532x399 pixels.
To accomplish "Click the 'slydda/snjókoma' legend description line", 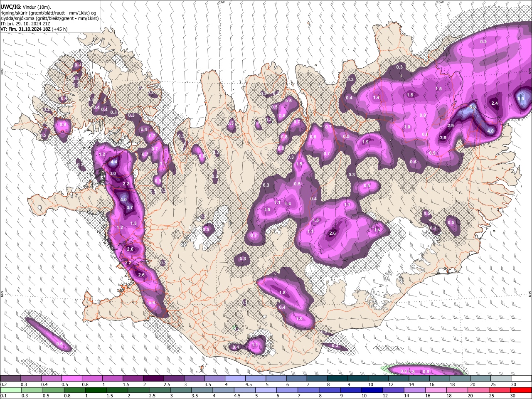I will (x=49, y=18).
